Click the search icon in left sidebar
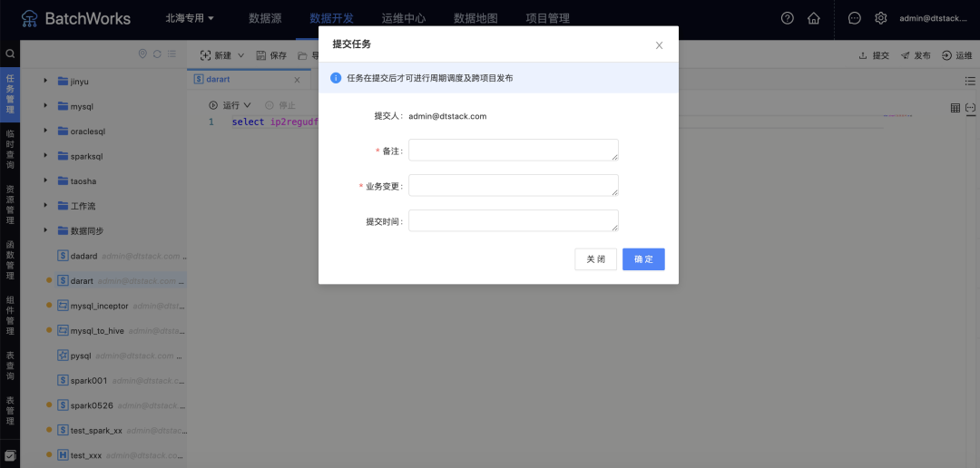Image resolution: width=980 pixels, height=468 pixels. 10,54
